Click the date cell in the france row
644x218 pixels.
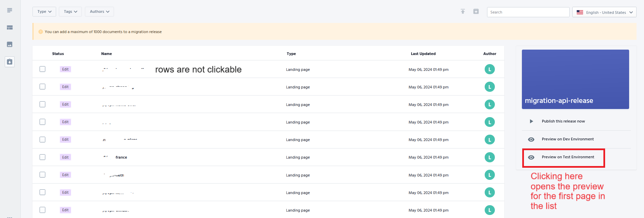(x=429, y=158)
